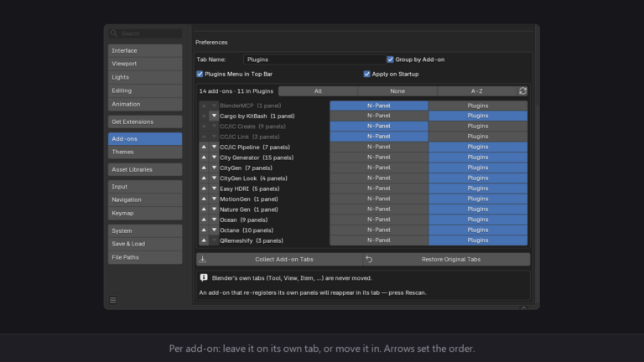
Task: Open the Interface preferences section
Action: (x=145, y=50)
